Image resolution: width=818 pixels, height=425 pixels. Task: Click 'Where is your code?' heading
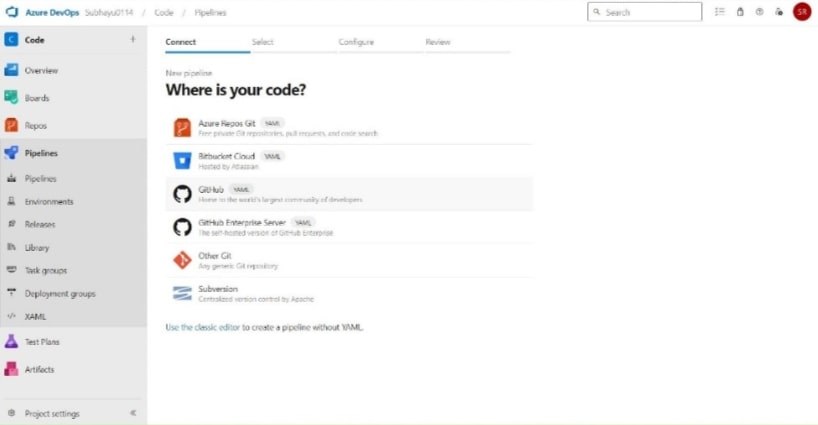[236, 90]
